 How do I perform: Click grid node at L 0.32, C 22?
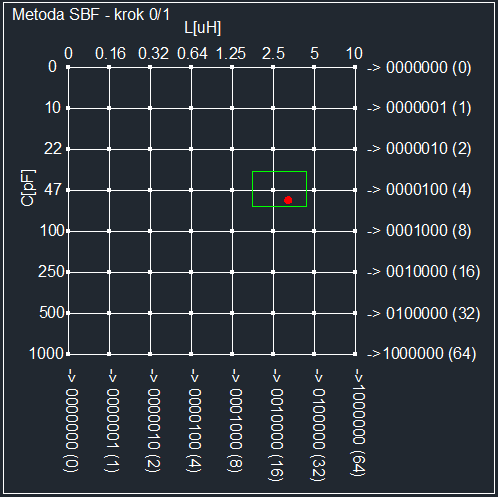[150, 149]
